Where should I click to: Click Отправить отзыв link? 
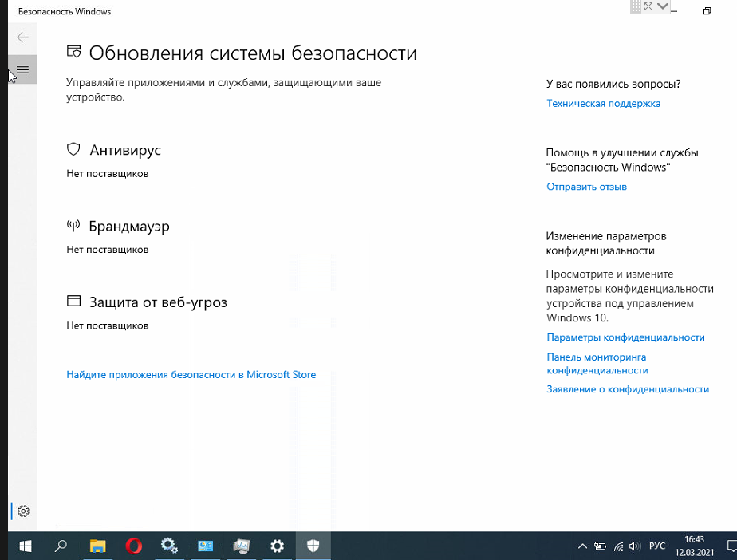(x=586, y=187)
